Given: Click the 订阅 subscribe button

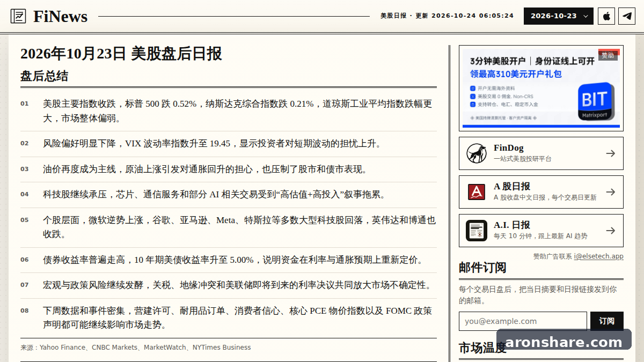Looking at the screenshot, I should point(607,321).
